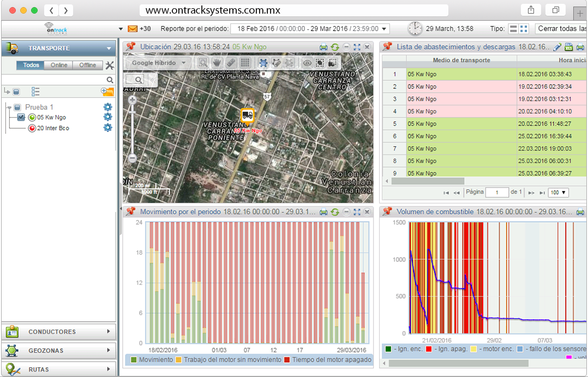Print the Lista de abastecimientos panel

coord(580,47)
